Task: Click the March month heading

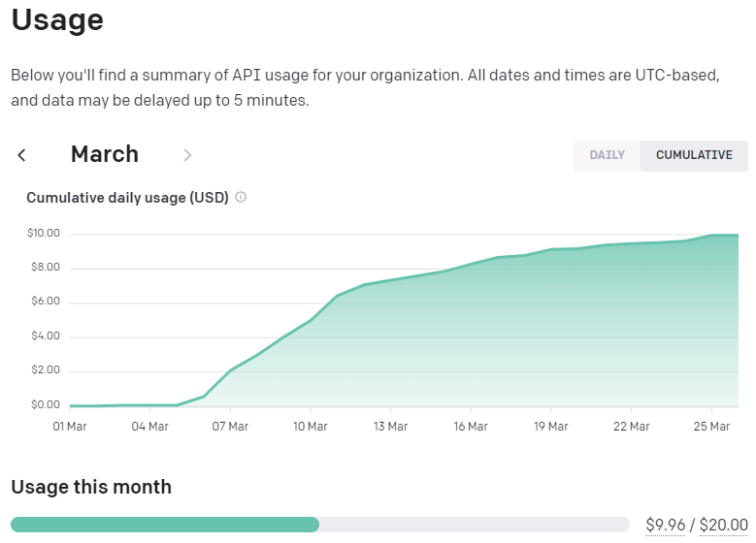Action: coord(105,154)
